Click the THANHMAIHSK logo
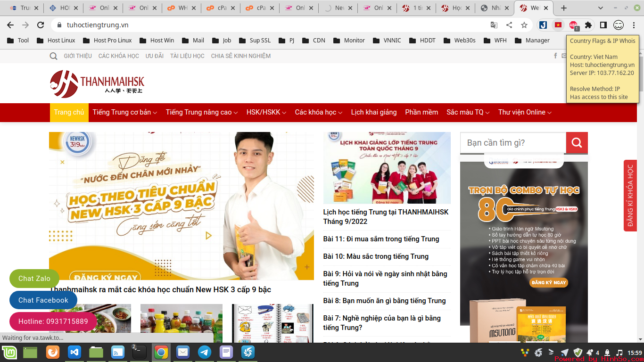Viewport: 644px width, 362px height. click(x=97, y=84)
